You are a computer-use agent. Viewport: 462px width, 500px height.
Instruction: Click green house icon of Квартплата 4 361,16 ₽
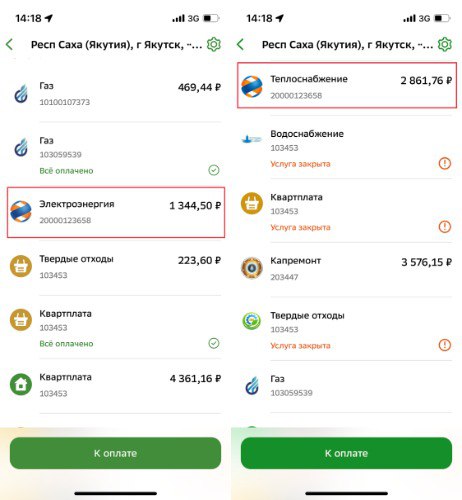coord(21,384)
